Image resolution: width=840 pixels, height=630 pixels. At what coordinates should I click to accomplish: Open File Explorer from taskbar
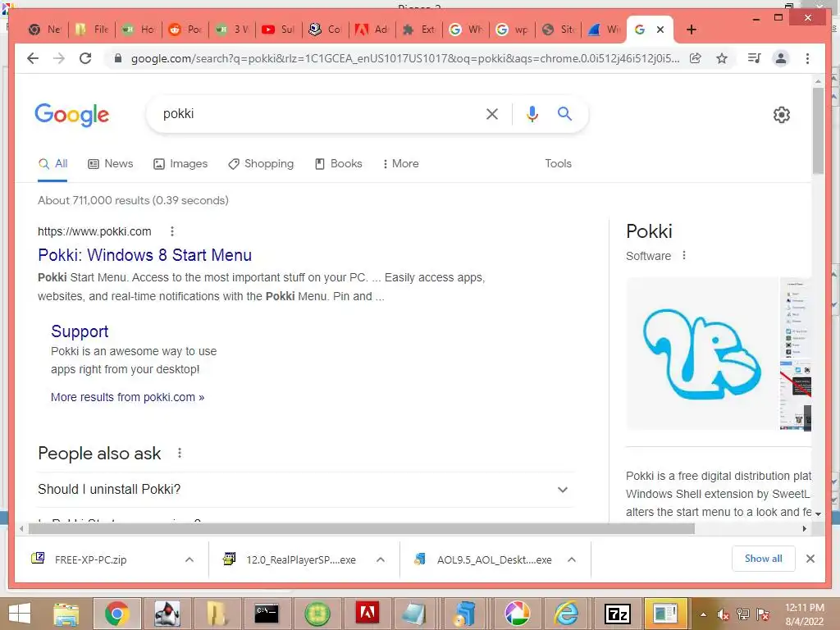pyautogui.click(x=66, y=614)
